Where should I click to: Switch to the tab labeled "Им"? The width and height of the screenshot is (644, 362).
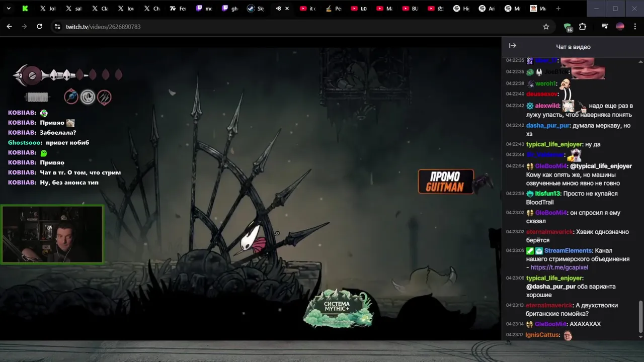pos(539,9)
